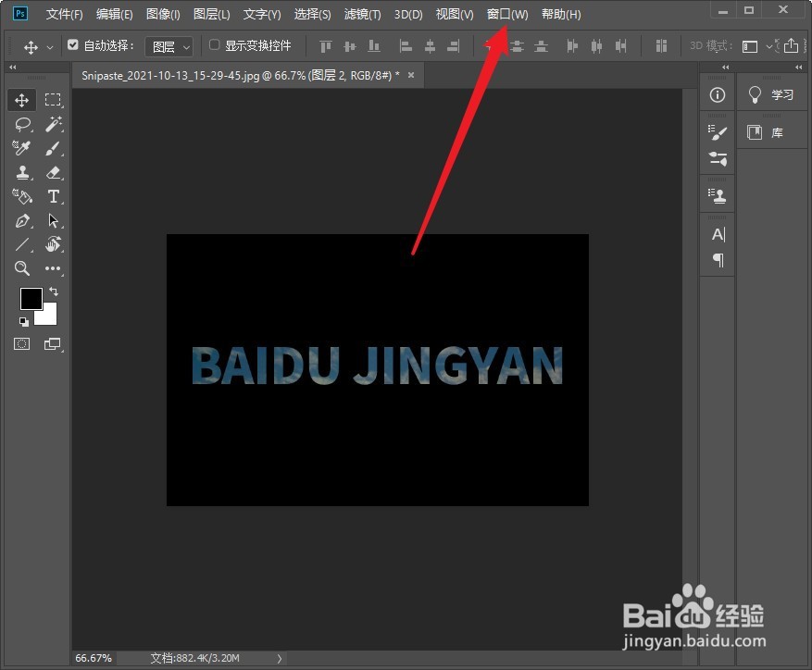Enable 显示变换控件 checkbox

pos(215,45)
